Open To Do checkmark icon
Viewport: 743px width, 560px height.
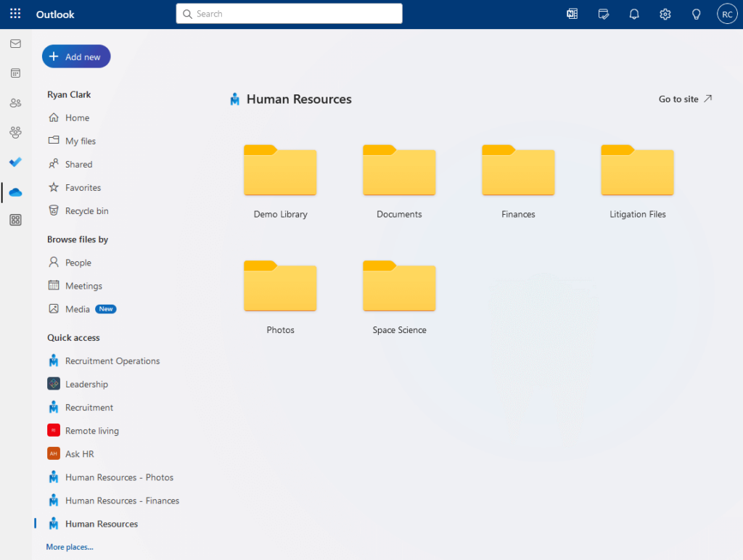(x=16, y=162)
